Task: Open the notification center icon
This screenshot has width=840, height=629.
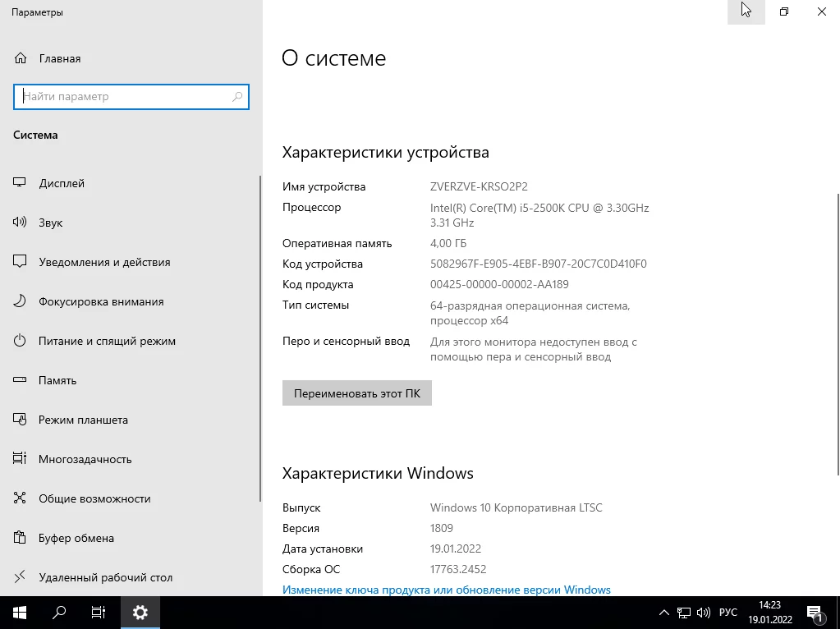Action: pyautogui.click(x=815, y=613)
